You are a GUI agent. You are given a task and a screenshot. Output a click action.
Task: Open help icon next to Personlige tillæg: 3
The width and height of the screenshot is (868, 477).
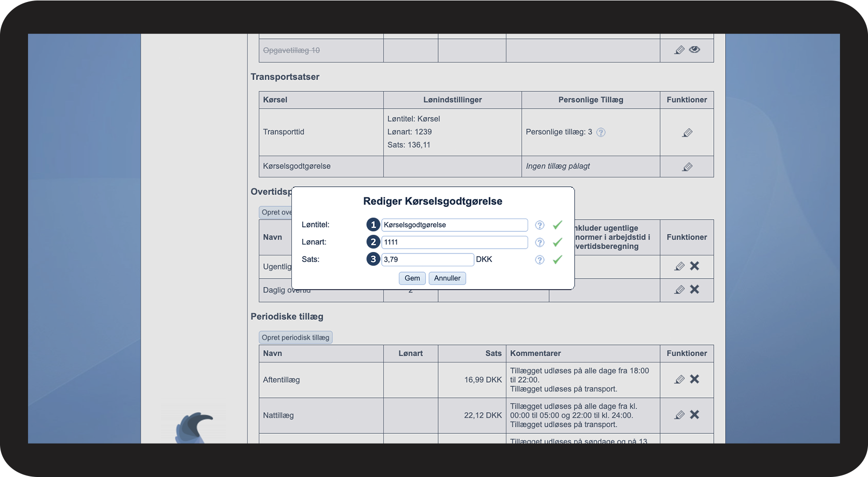coord(601,132)
